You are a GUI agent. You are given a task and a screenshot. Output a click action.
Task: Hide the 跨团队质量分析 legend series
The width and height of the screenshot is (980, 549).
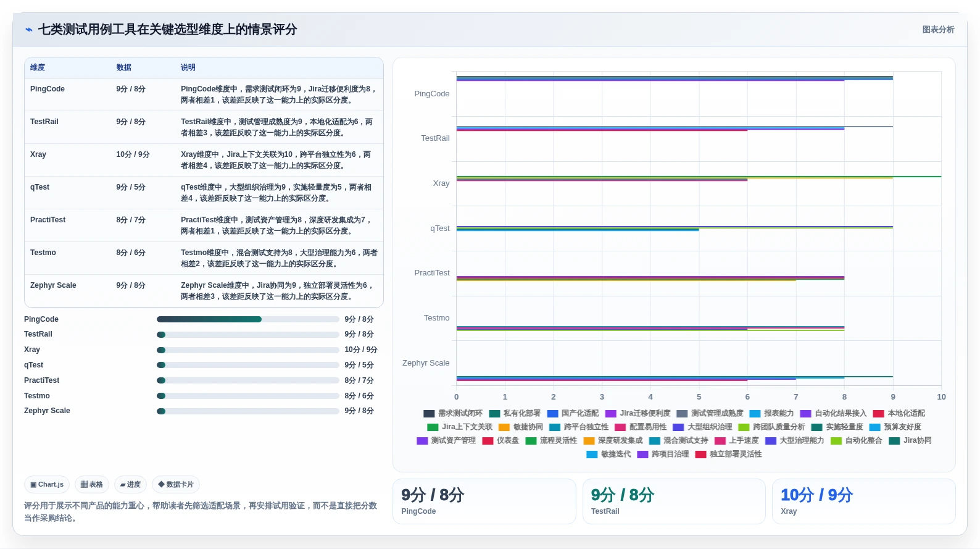[771, 427]
